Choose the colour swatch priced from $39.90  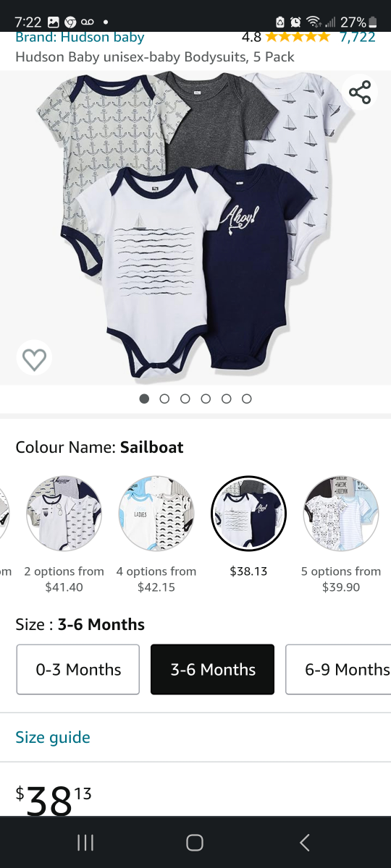tap(341, 514)
